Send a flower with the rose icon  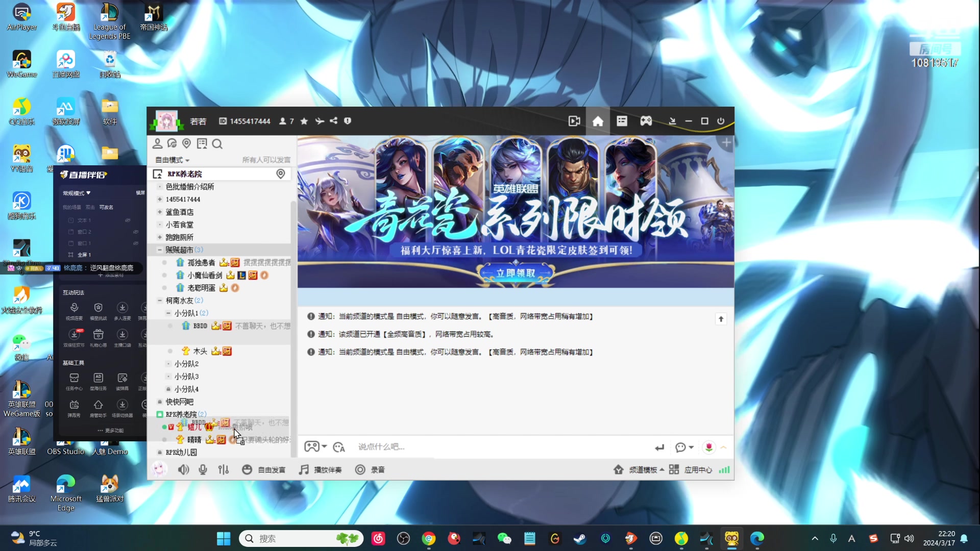pos(709,447)
